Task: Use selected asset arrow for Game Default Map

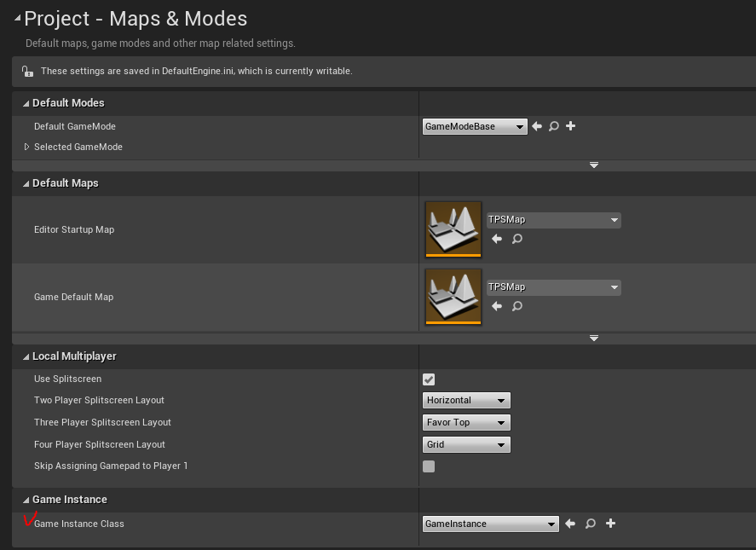Action: [497, 306]
